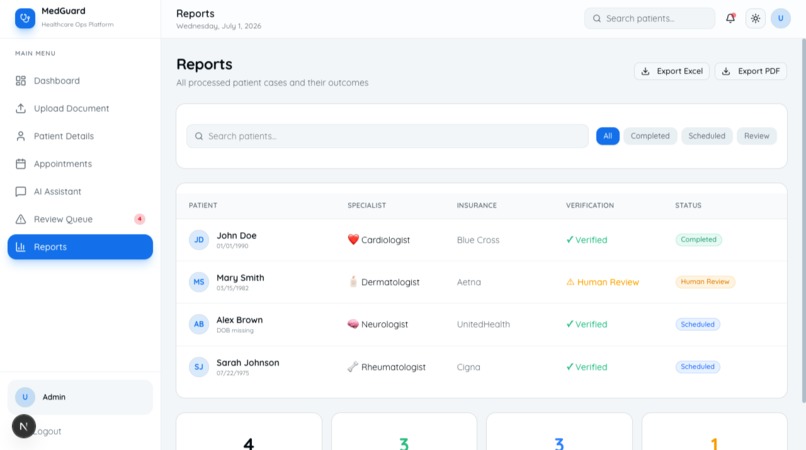Image resolution: width=806 pixels, height=450 pixels.
Task: Click the Cigna insurance cell
Action: pyautogui.click(x=468, y=367)
